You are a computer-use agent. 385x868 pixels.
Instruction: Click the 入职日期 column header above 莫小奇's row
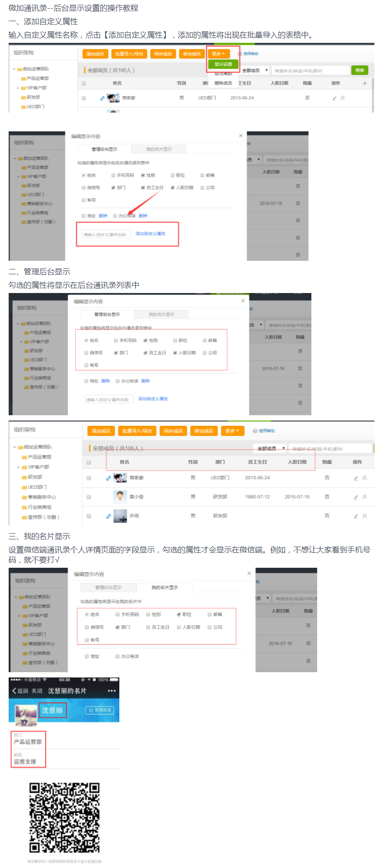(297, 462)
